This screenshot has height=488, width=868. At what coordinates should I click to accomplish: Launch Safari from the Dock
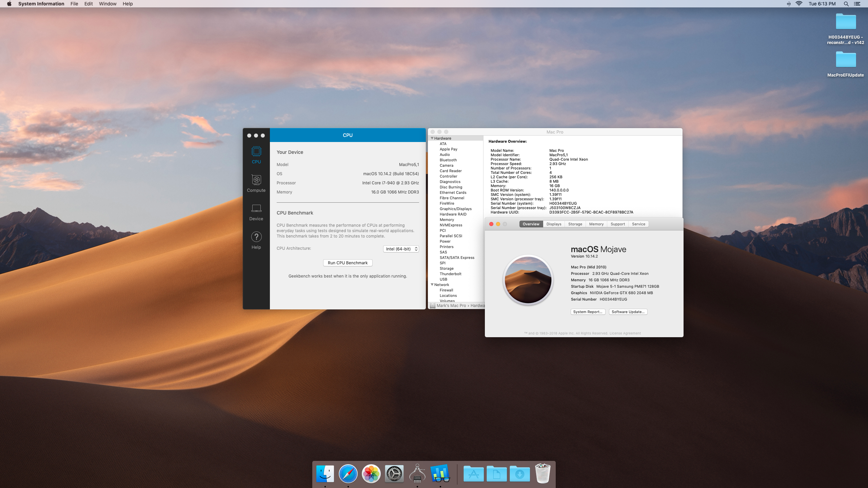(x=348, y=473)
